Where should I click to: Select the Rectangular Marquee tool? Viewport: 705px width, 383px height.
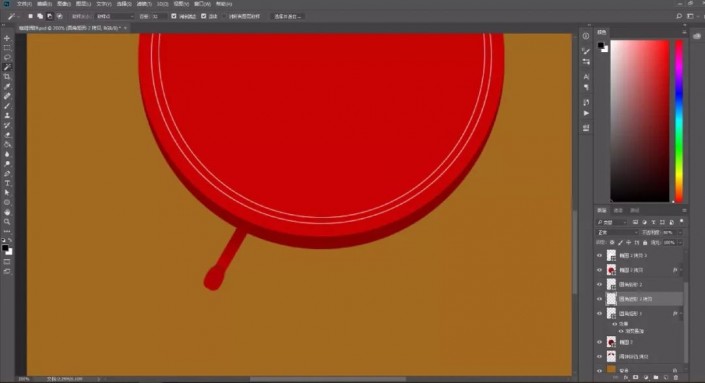(x=7, y=48)
